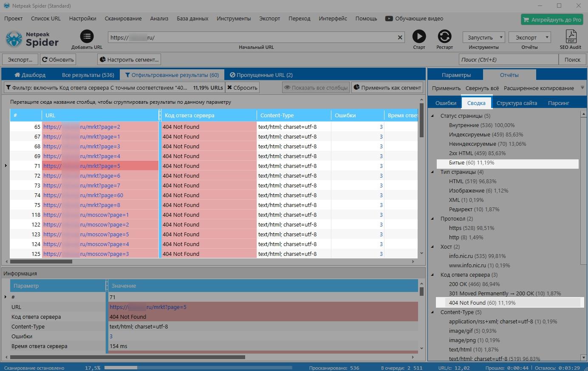Screen dimensions: 588x371
Task: Click Сбросить to reset filter
Action: coord(242,88)
